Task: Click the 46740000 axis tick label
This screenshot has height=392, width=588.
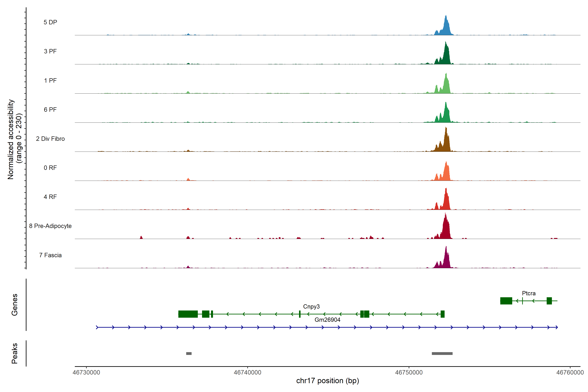Action: coord(247,372)
